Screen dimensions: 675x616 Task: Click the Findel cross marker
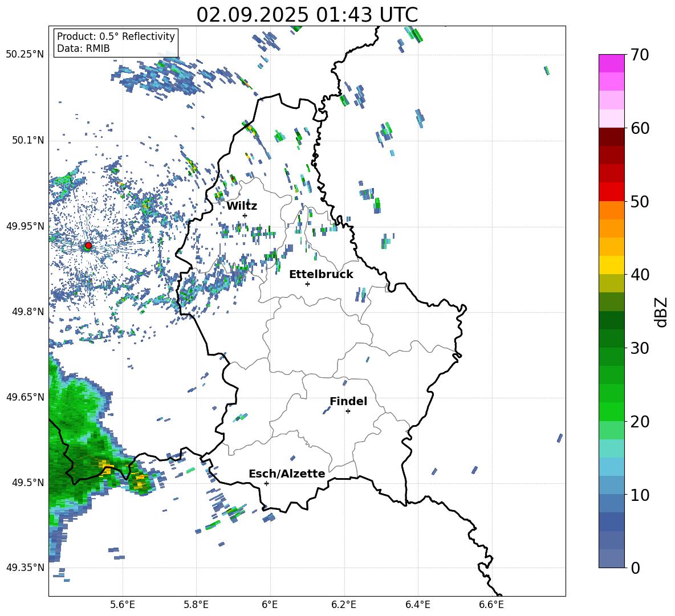(x=348, y=411)
